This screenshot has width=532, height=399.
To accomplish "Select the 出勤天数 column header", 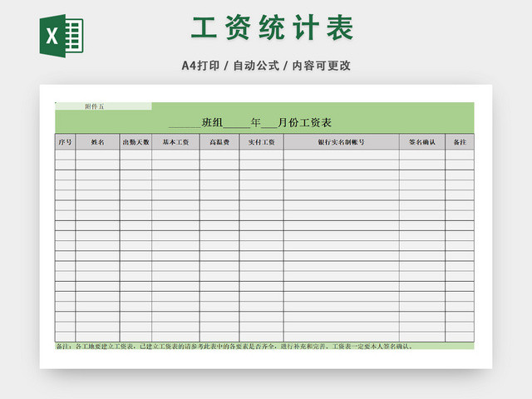I will [135, 142].
